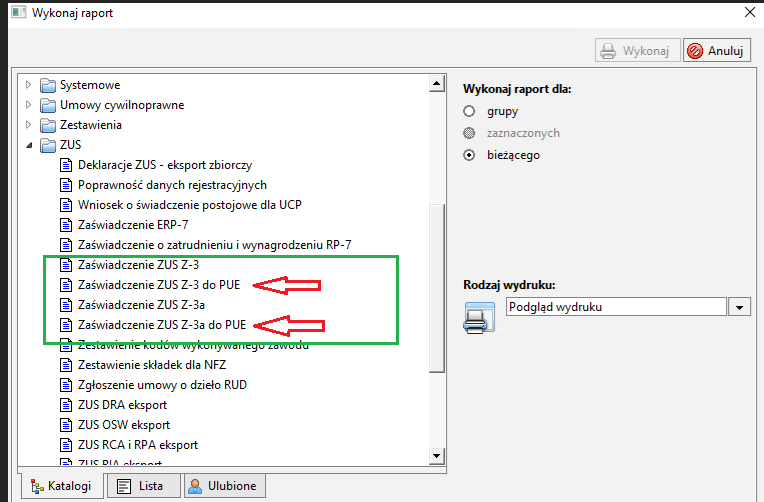Select the bieżącego radio option

(x=469, y=155)
